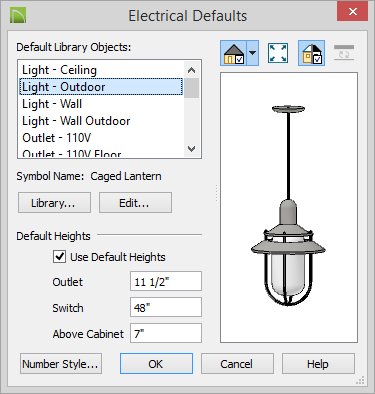Click the list scroll up arrow
Screen dimensions: 375x394
pyautogui.click(x=192, y=70)
